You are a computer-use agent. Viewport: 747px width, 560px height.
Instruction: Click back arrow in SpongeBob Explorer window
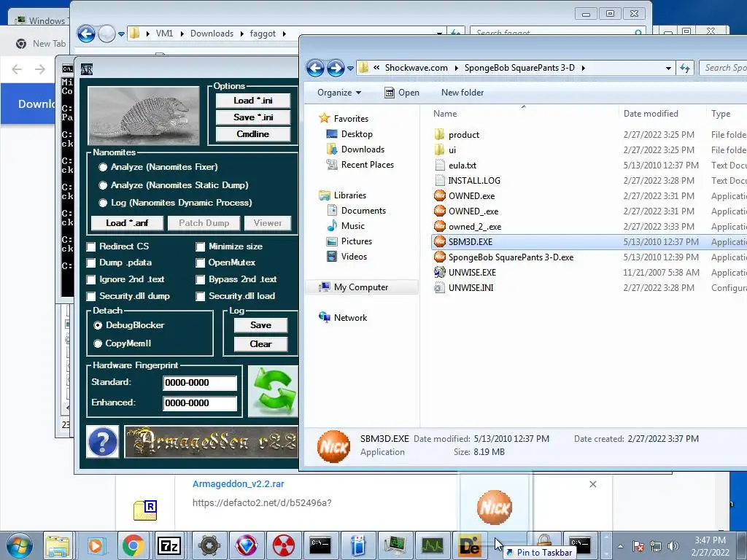click(315, 68)
